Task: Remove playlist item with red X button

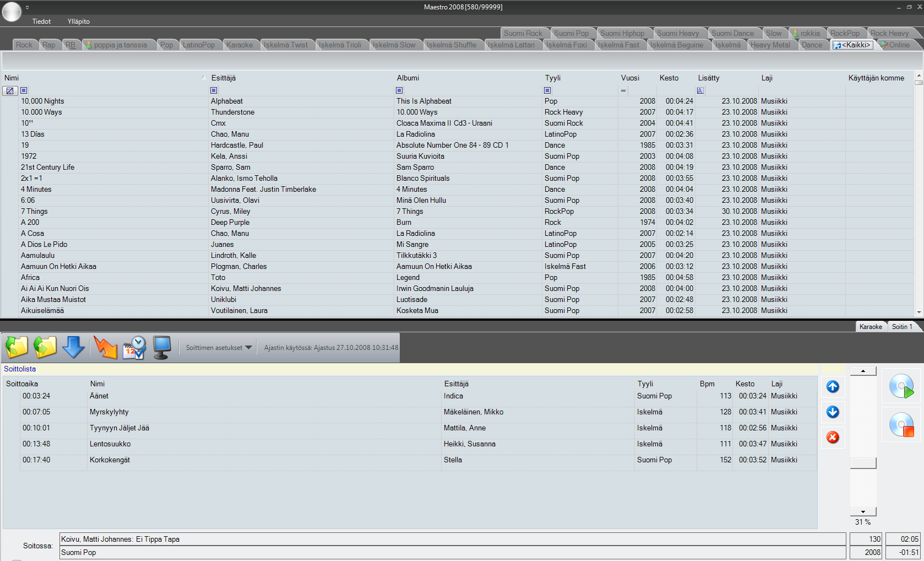Action: (833, 438)
